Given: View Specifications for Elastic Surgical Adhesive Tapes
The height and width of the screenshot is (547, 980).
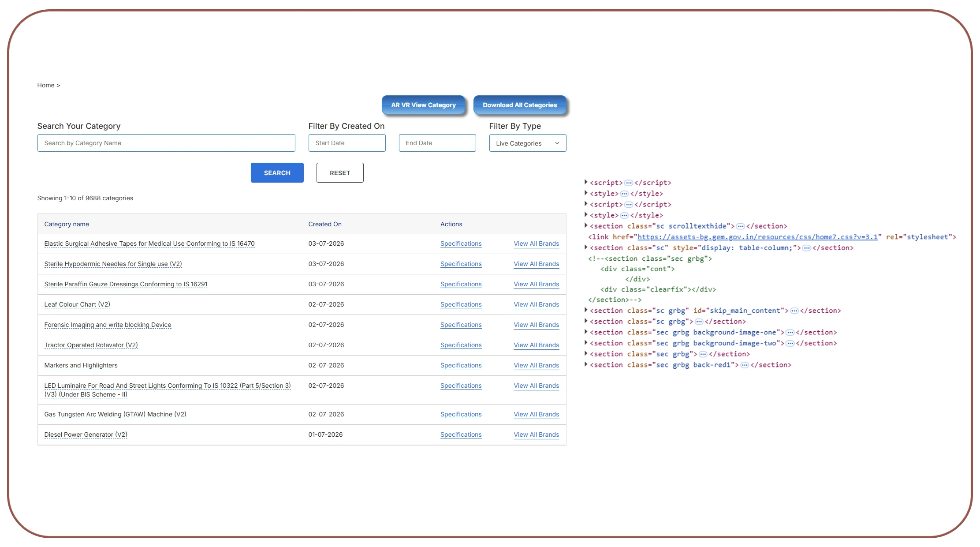Looking at the screenshot, I should point(461,244).
